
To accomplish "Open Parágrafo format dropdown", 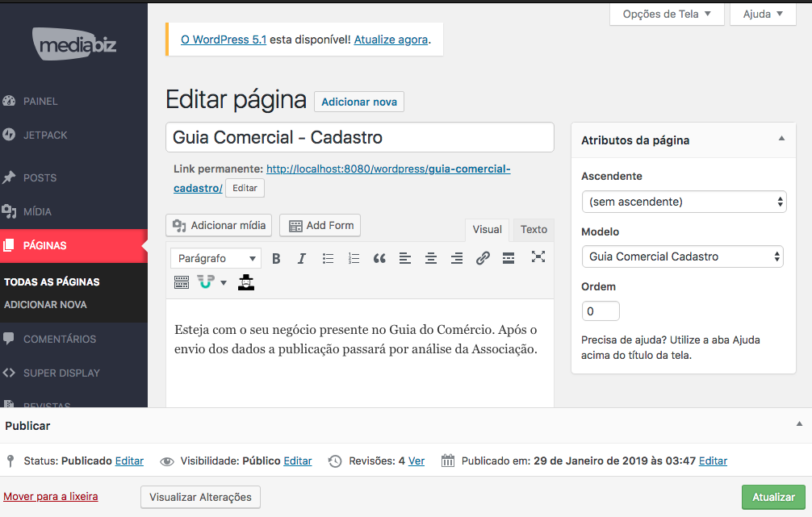I will 216,258.
